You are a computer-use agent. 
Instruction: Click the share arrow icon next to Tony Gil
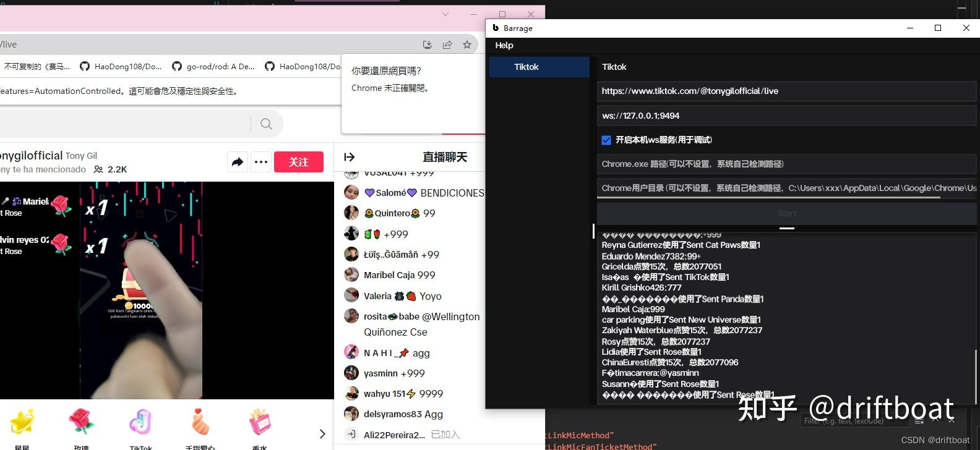[238, 162]
